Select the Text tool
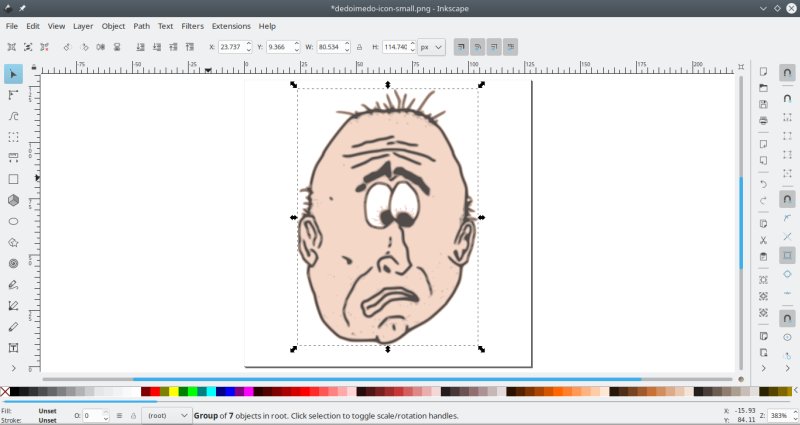800x425 pixels. 13,347
